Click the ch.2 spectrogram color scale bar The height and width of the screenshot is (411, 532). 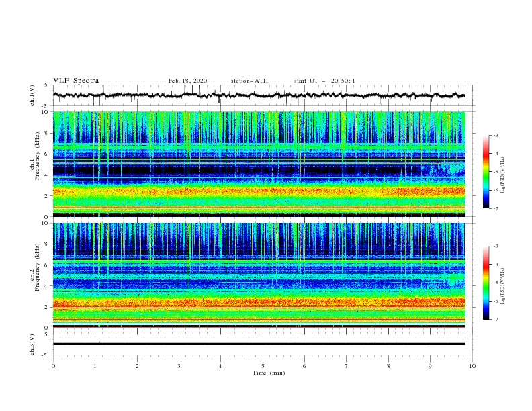[x=486, y=283]
